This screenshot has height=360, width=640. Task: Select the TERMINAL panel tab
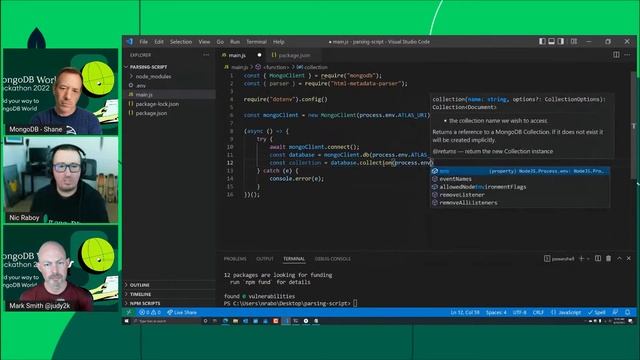click(294, 259)
